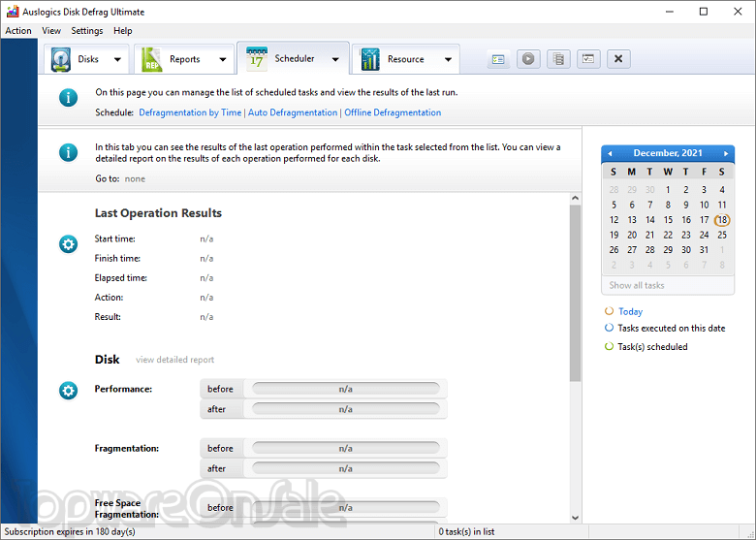Go to next month in calendar
Screen dimensions: 756x540
coord(726,154)
